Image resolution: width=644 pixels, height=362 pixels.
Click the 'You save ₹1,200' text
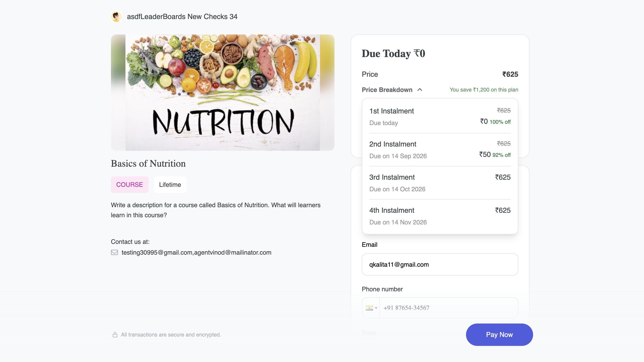484,89
